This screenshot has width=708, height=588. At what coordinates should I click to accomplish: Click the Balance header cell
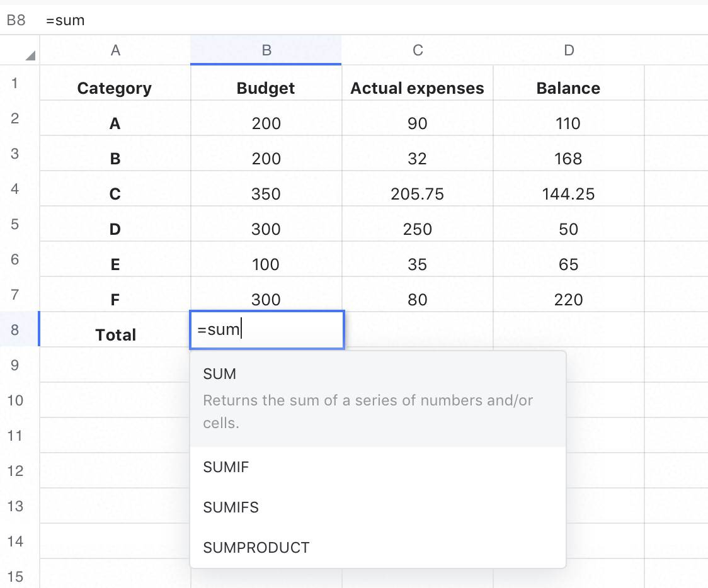[569, 88]
